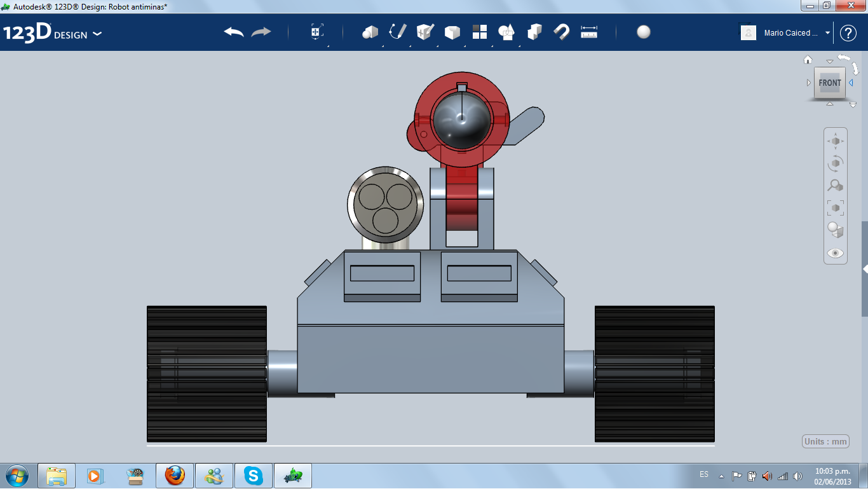Open the Modify tool menu
868x489 pixels.
[x=452, y=32]
